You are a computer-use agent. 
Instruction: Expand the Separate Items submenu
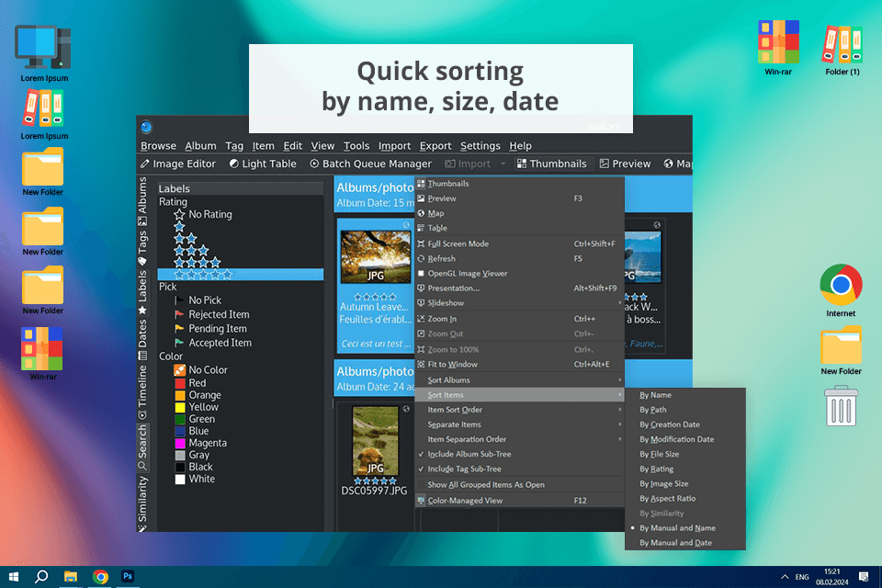[x=519, y=424]
